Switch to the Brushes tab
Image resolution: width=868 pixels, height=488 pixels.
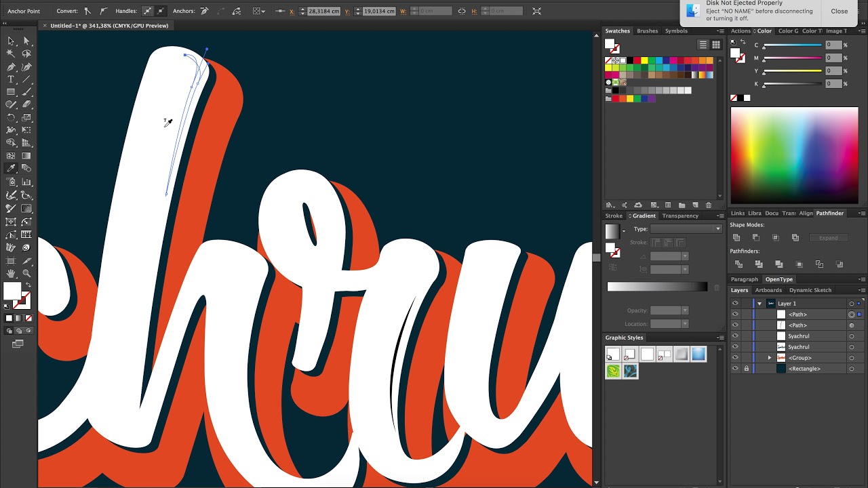(647, 31)
